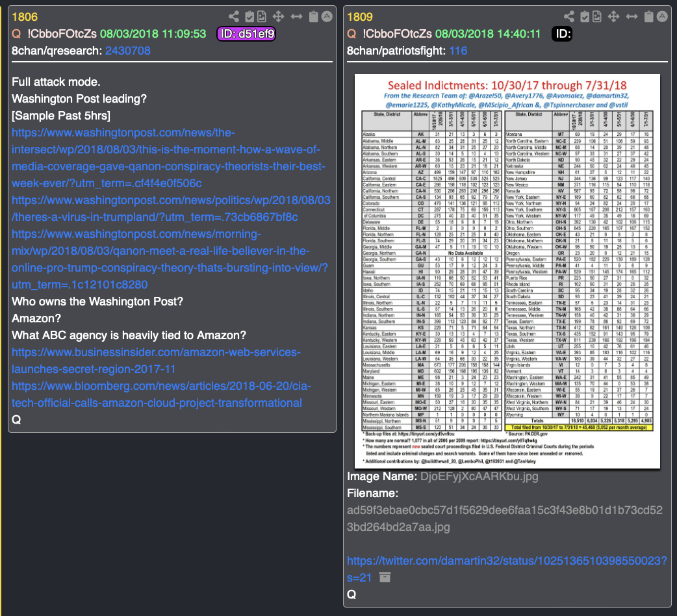Click the image name DjoEFyjXcAARKbu.jpg
This screenshot has height=616, width=677.
point(479,476)
